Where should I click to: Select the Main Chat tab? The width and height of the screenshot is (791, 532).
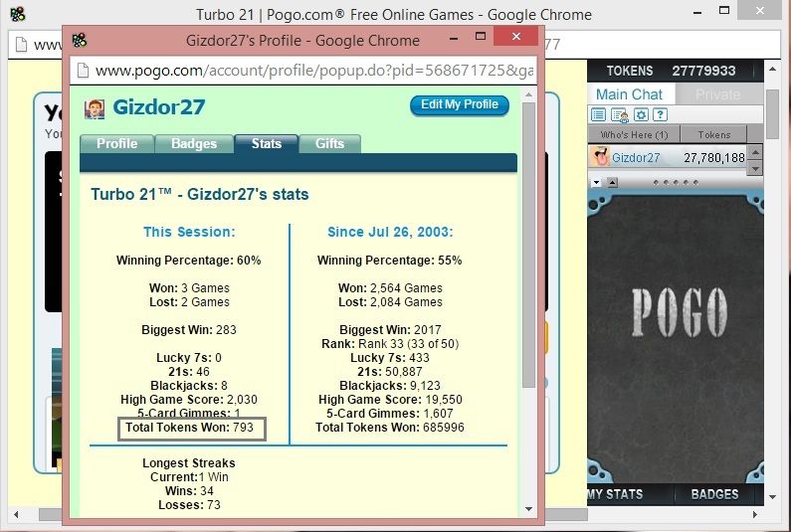coord(629,94)
